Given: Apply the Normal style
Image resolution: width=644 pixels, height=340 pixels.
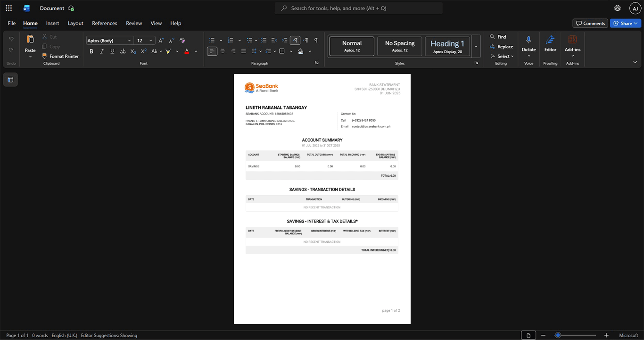Looking at the screenshot, I should pos(352,46).
